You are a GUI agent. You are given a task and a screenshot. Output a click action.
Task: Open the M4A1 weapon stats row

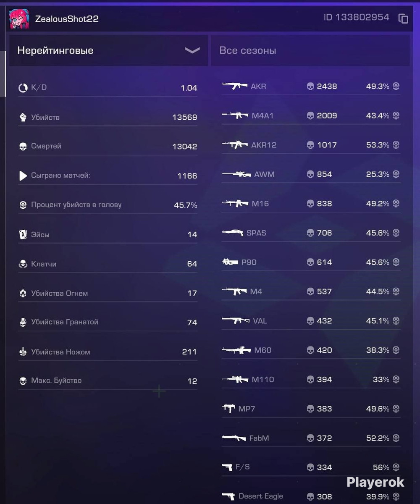point(311,115)
